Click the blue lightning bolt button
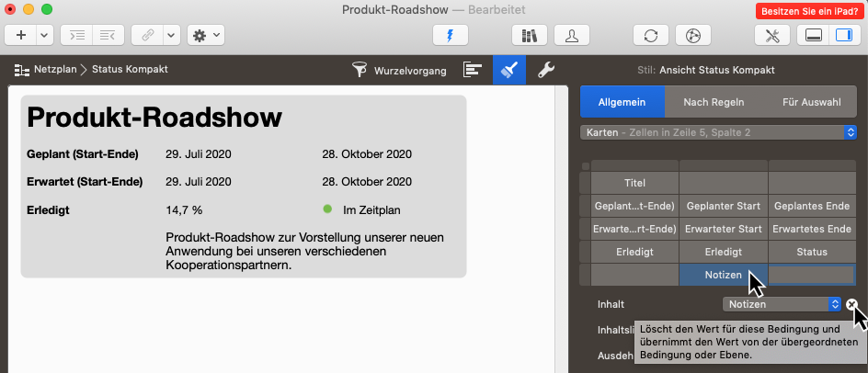This screenshot has width=868, height=373. [x=450, y=36]
